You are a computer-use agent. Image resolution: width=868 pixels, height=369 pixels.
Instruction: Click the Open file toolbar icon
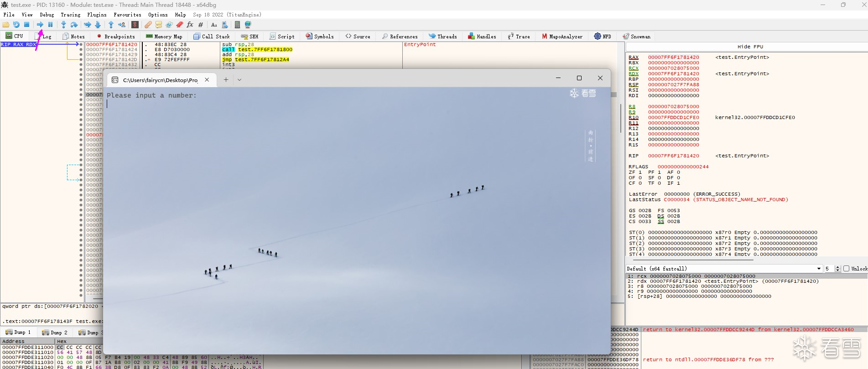coord(6,25)
